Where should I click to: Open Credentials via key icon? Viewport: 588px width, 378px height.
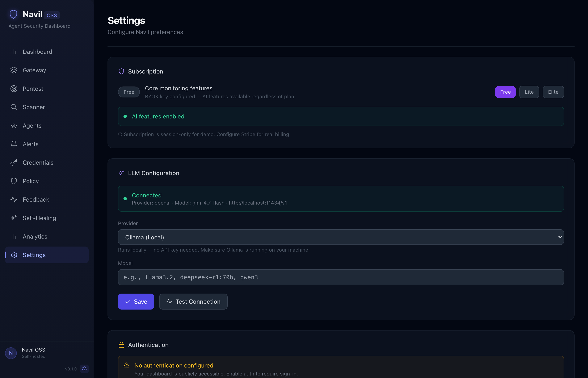(14, 163)
